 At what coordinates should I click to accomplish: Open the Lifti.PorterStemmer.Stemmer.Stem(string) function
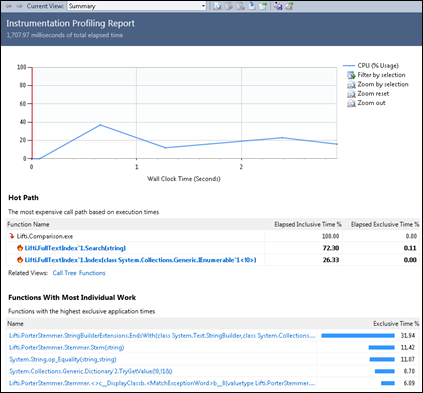point(67,348)
